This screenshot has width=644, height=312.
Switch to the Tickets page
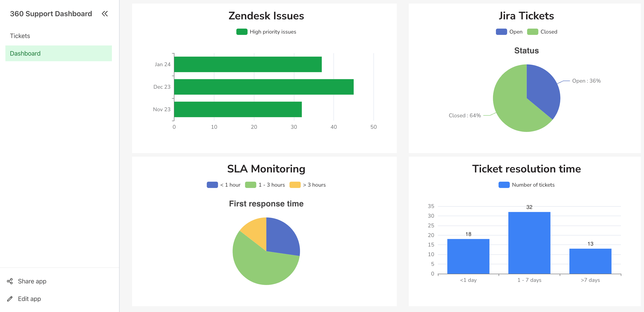point(20,36)
